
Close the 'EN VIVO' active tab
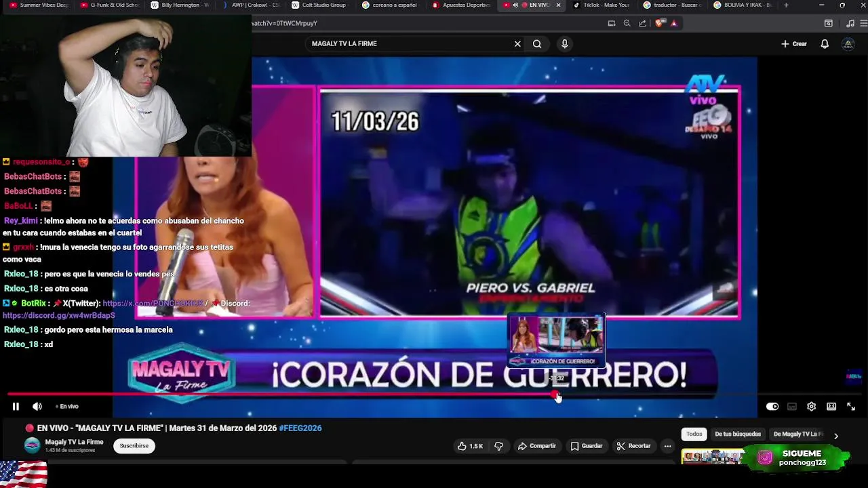pos(558,5)
